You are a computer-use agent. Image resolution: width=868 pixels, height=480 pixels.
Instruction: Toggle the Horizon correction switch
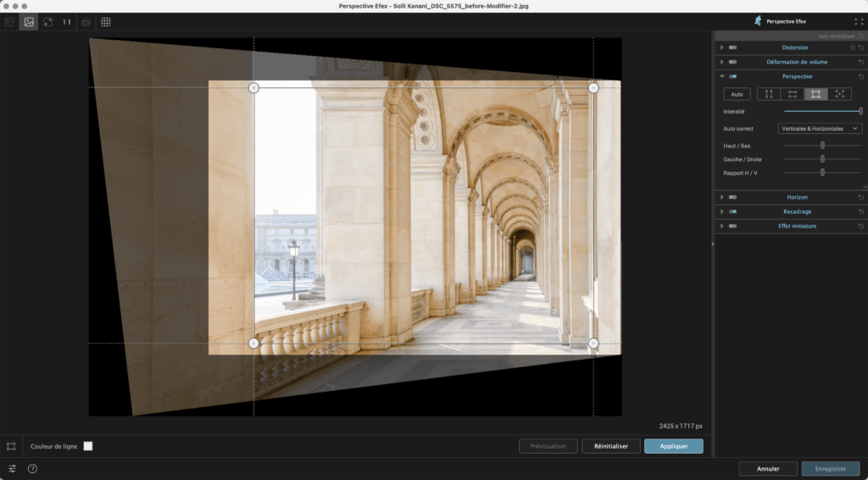(x=733, y=197)
